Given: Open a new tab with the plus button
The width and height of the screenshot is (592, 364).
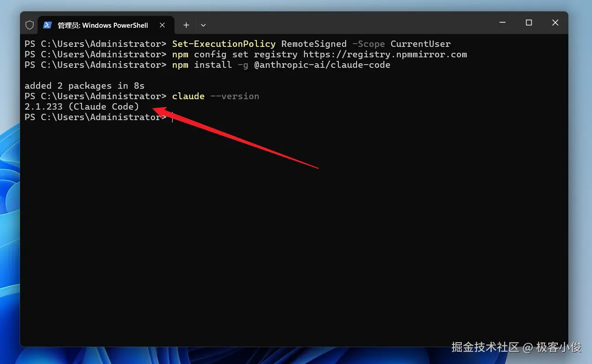Looking at the screenshot, I should [186, 25].
